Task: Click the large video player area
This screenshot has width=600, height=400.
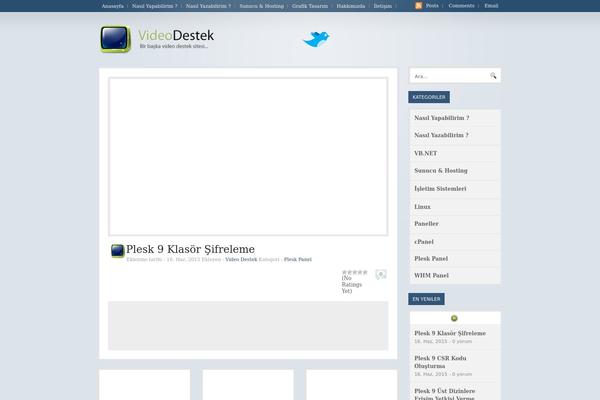Action: click(248, 157)
